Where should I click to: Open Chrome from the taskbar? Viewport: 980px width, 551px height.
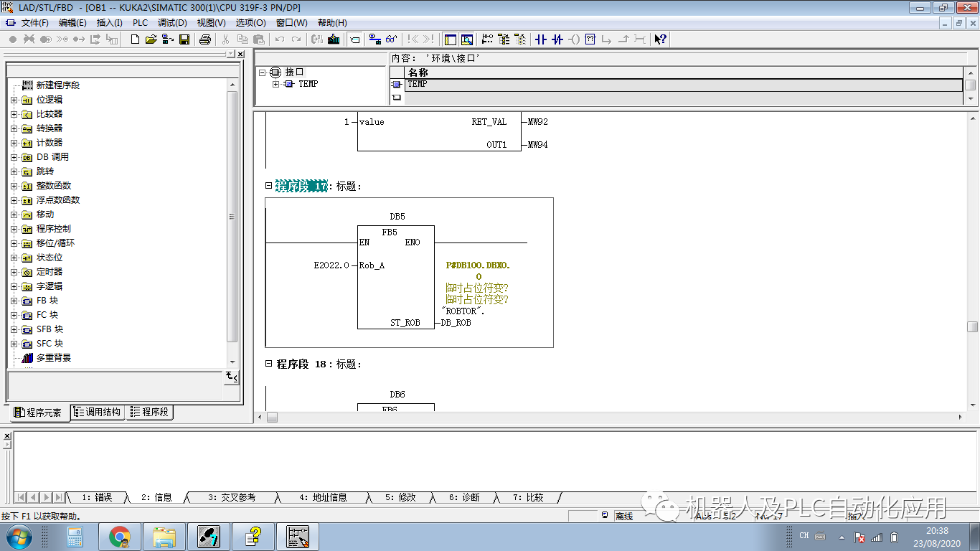click(x=120, y=537)
